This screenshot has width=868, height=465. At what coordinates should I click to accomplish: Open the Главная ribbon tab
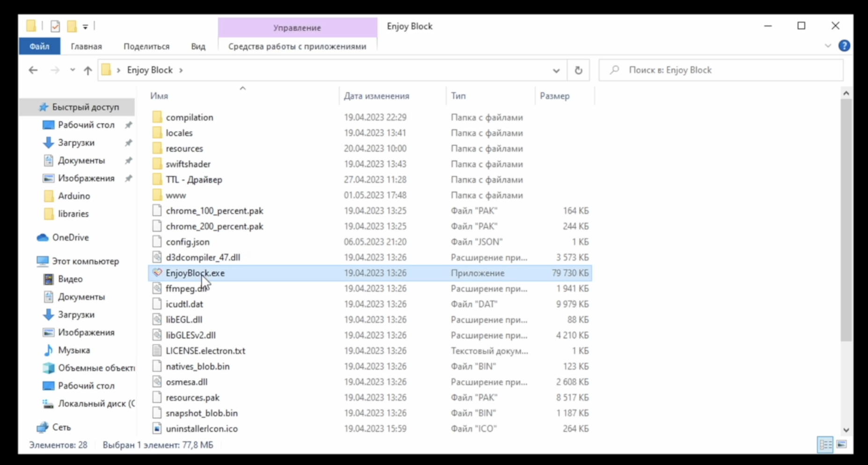(x=86, y=46)
